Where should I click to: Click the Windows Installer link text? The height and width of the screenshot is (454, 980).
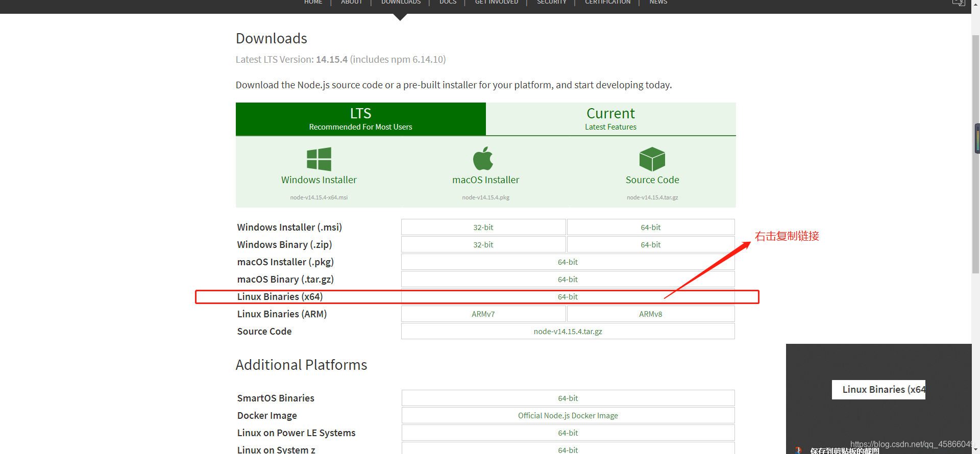coord(319,180)
